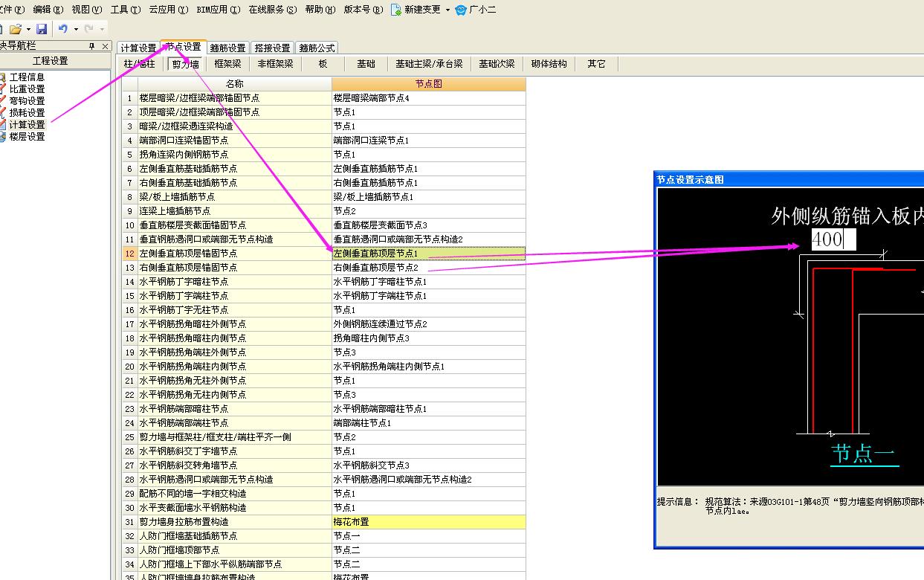Open the 云应用(Y) menu
The image size is (924, 580).
click(168, 10)
